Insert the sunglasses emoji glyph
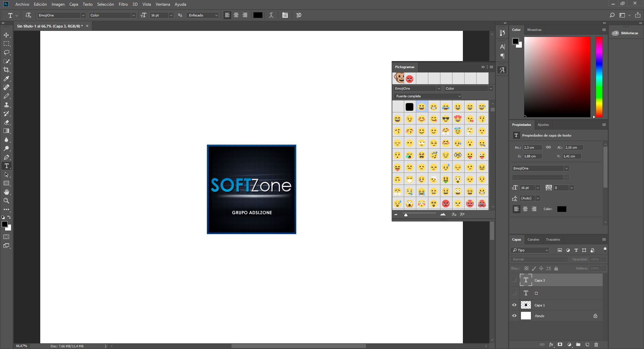Viewport: 644px width, 349px height. pos(446,119)
